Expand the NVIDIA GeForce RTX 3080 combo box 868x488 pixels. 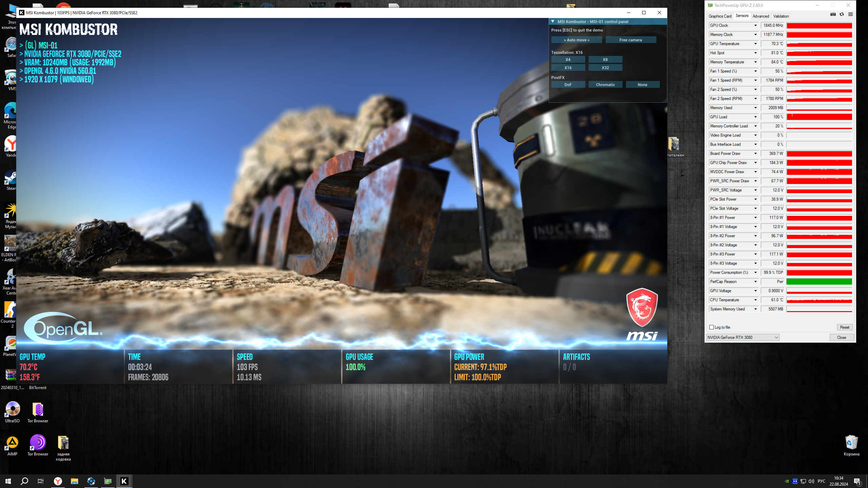(x=743, y=338)
